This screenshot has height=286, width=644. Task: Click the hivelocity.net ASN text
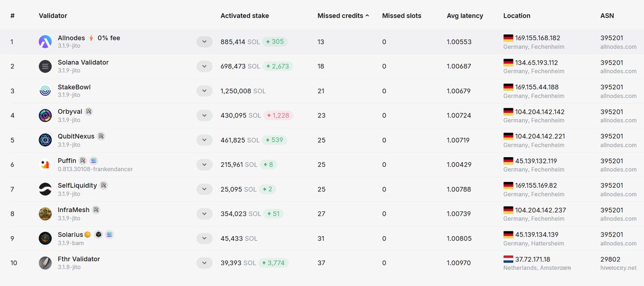tap(619, 268)
